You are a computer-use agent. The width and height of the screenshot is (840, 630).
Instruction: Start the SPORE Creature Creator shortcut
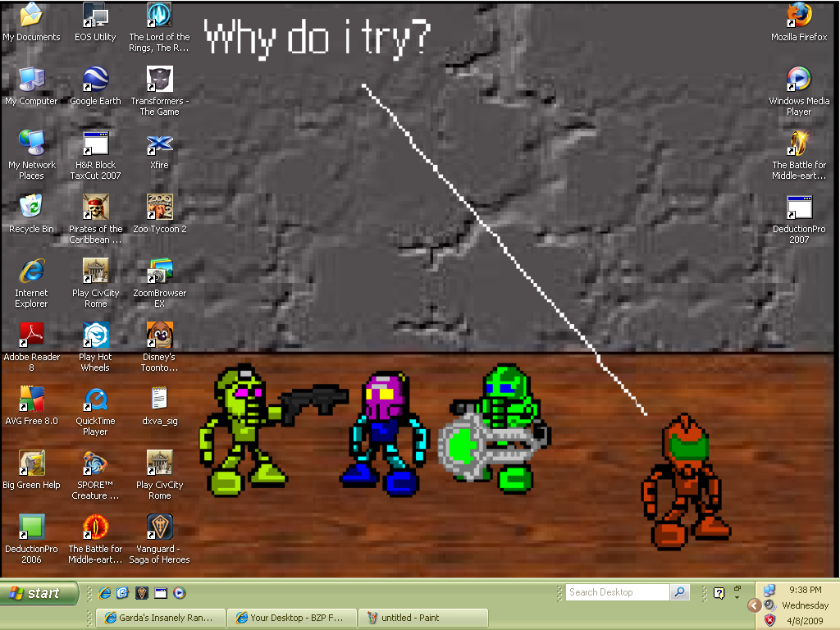(95, 462)
